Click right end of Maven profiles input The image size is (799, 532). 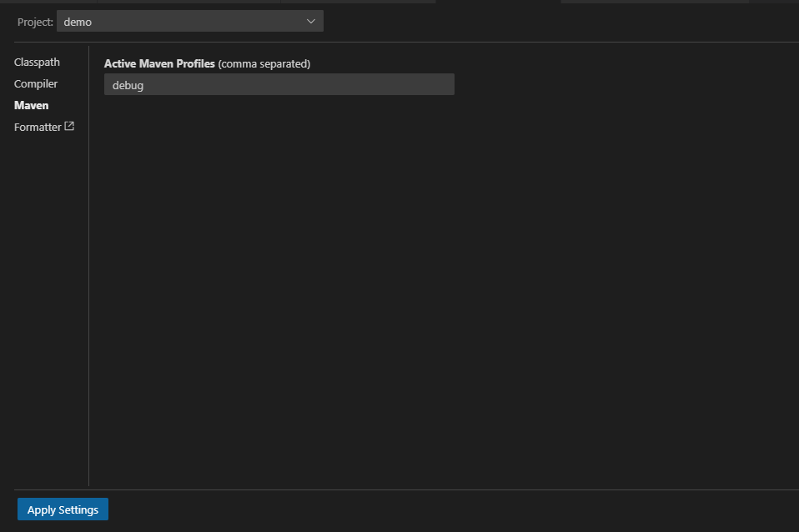tap(442, 84)
